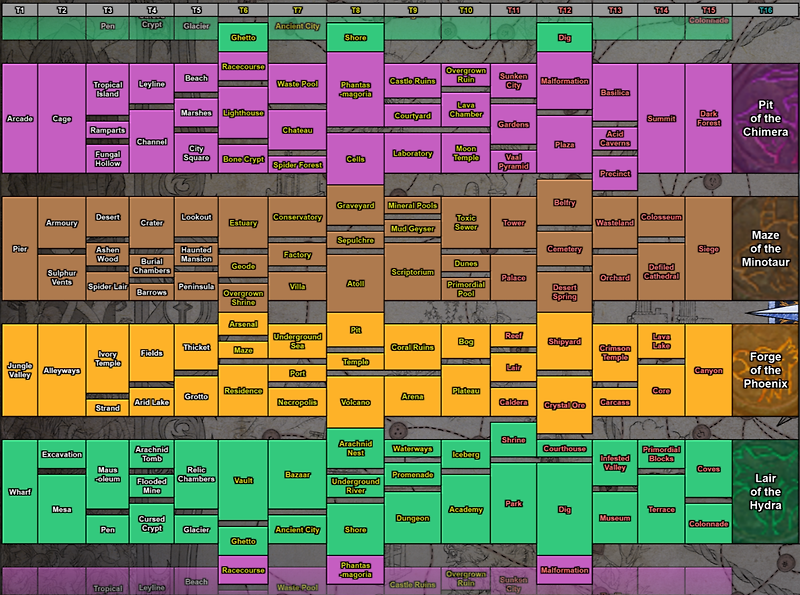
Task: Select the T1 tier column header
Action: click(x=19, y=10)
